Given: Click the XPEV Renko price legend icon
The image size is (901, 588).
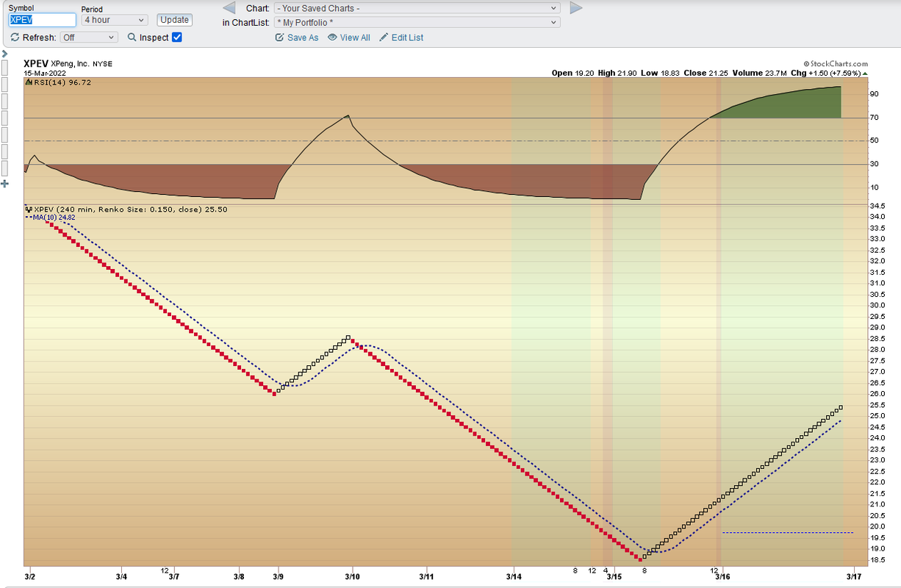Looking at the screenshot, I should click(x=29, y=209).
